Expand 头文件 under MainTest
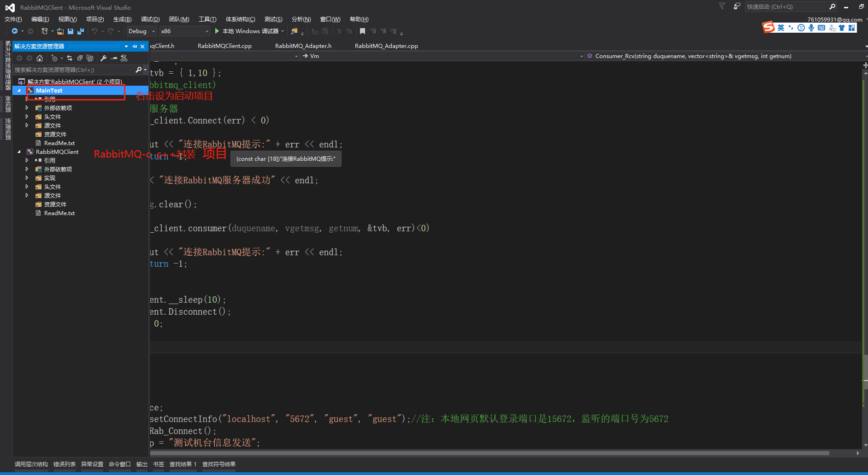 27,117
